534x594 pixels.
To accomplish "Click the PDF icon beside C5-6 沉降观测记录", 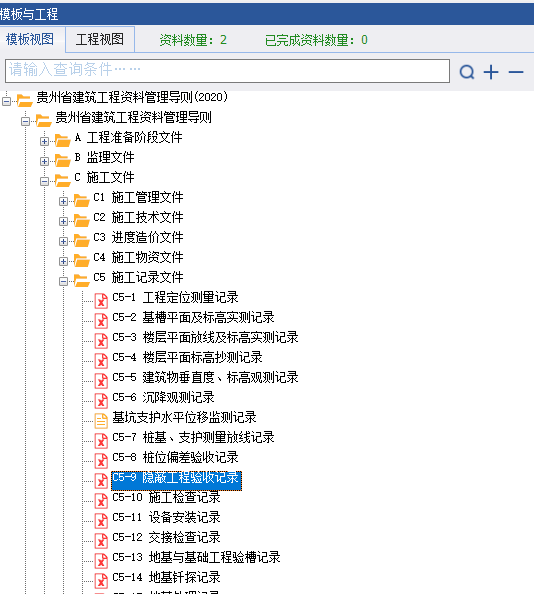I will (x=101, y=400).
